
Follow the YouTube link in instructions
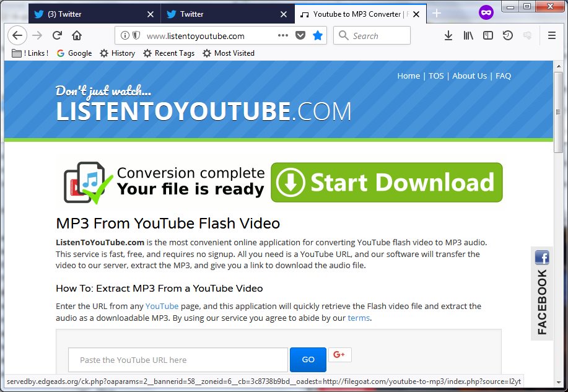point(162,306)
